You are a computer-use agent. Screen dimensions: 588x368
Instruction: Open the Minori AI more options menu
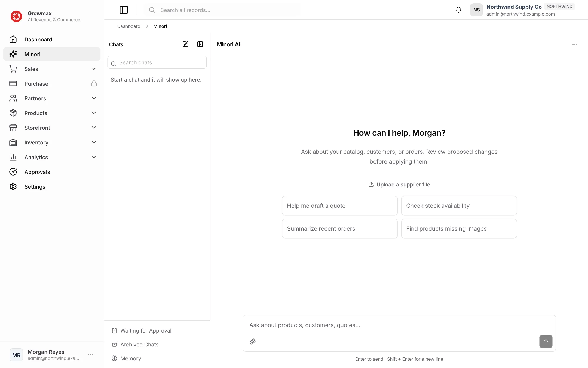pyautogui.click(x=575, y=44)
